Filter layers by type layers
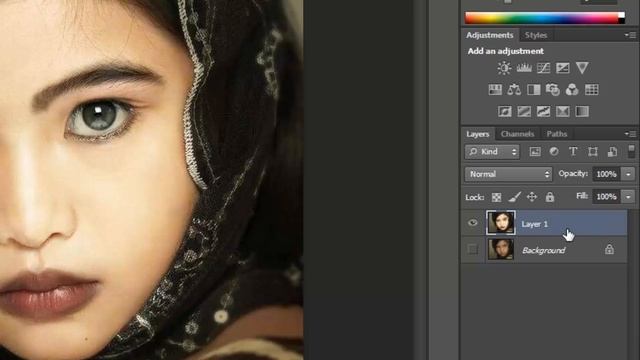This screenshot has width=640, height=360. click(573, 151)
